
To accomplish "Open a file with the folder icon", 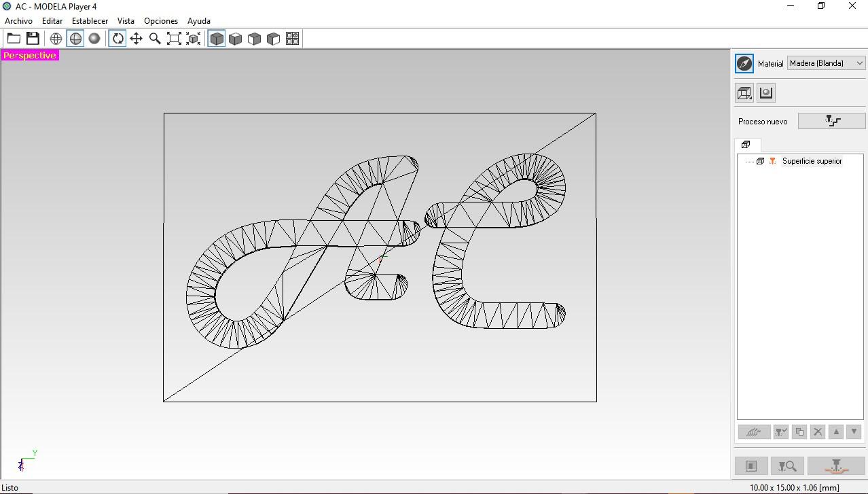I will [x=14, y=39].
